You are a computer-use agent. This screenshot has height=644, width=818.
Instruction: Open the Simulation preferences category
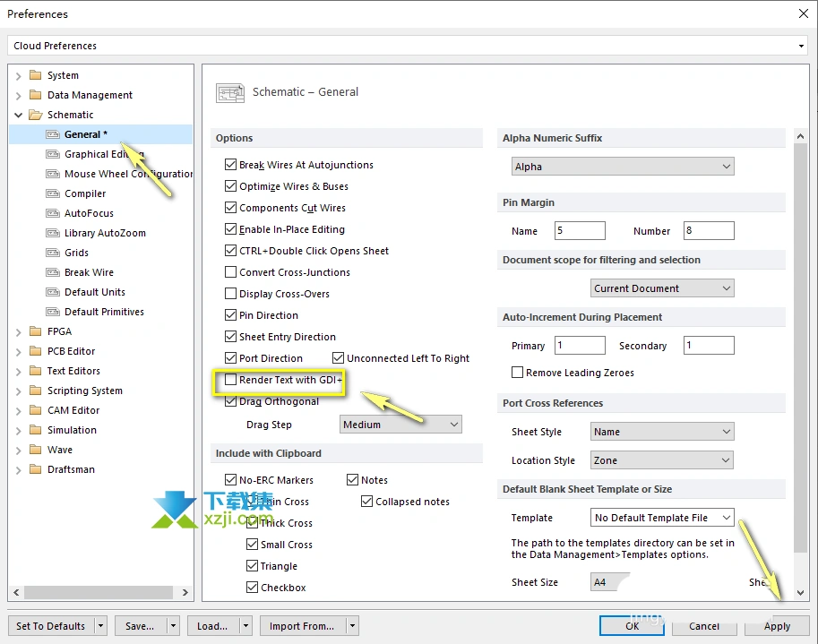tap(72, 430)
